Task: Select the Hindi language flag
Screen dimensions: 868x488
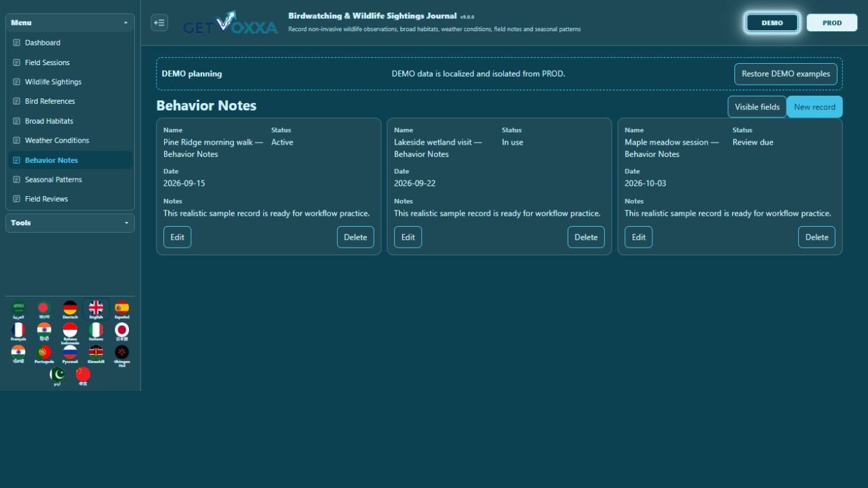Action: coord(44,331)
